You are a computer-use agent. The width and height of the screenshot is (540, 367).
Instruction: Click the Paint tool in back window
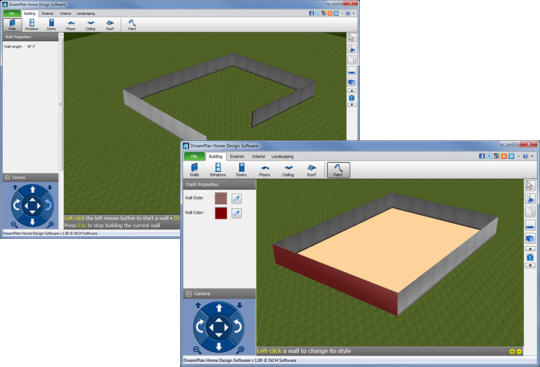tap(132, 25)
